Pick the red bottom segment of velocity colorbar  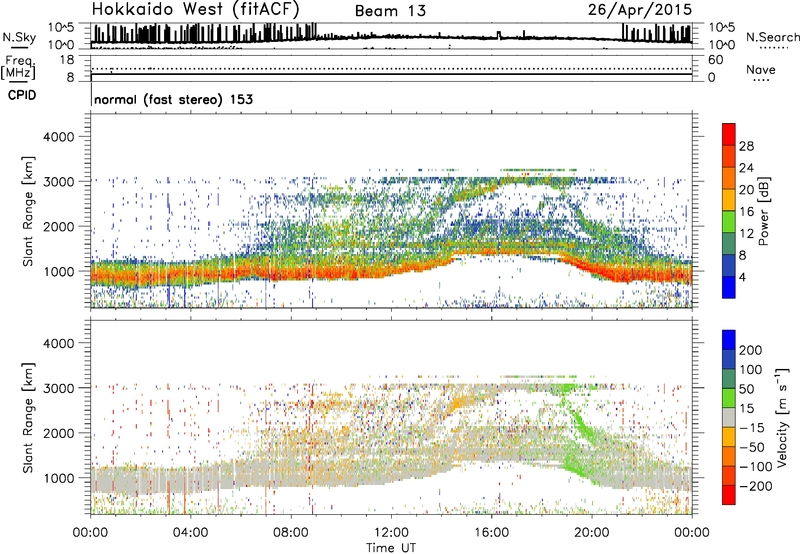pos(729,495)
